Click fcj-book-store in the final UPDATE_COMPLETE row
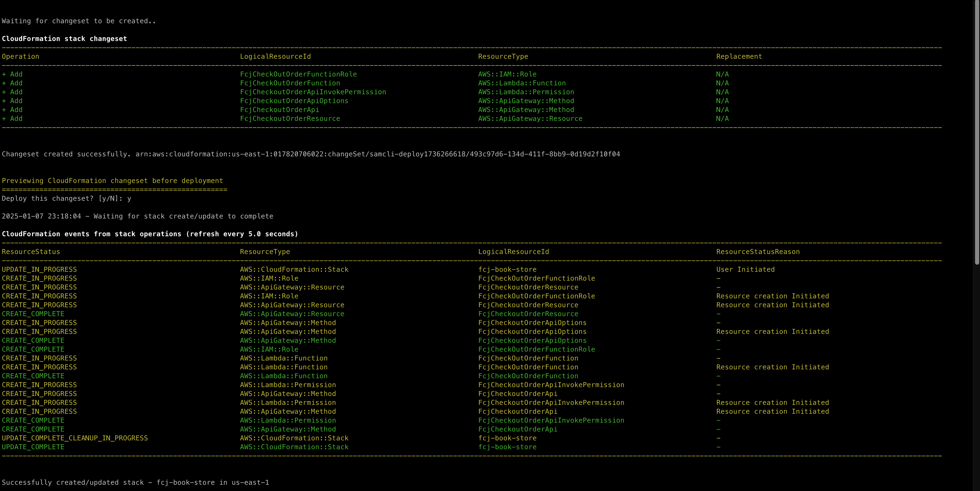This screenshot has height=491, width=980. coord(507,447)
